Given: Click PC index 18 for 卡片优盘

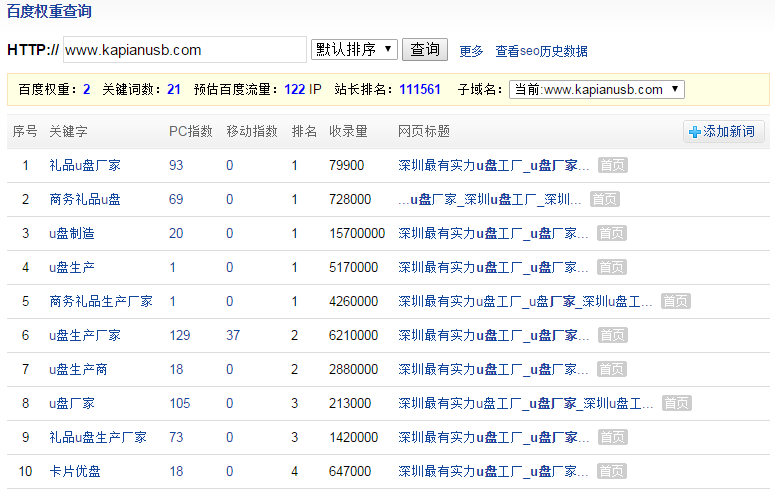Looking at the screenshot, I should pos(176,472).
